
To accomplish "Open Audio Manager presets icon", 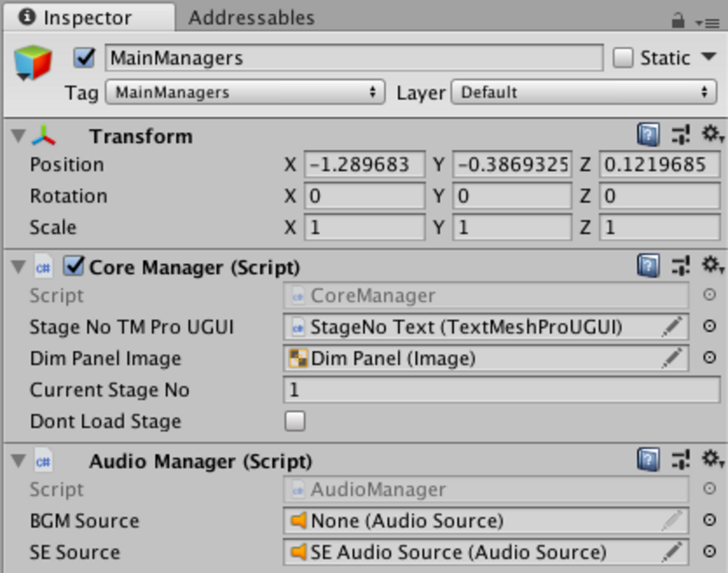I will pos(681,460).
